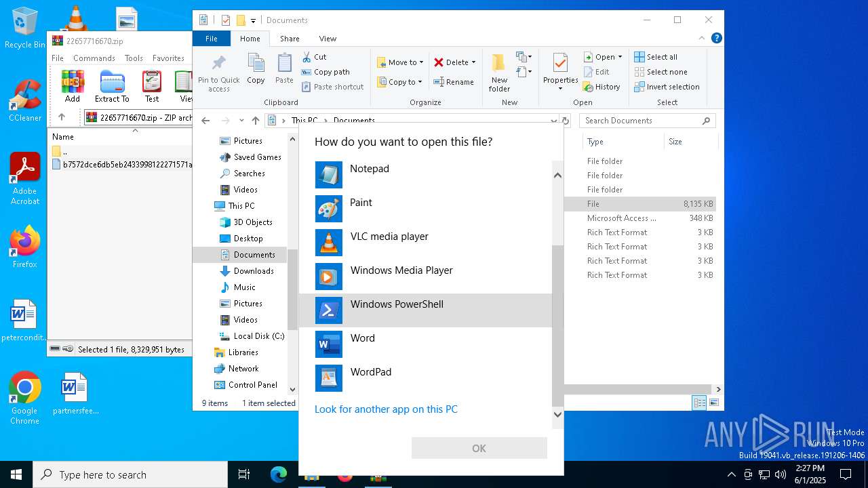This screenshot has height=488, width=868.
Task: Switch to the Share ribbon tab
Action: [290, 39]
